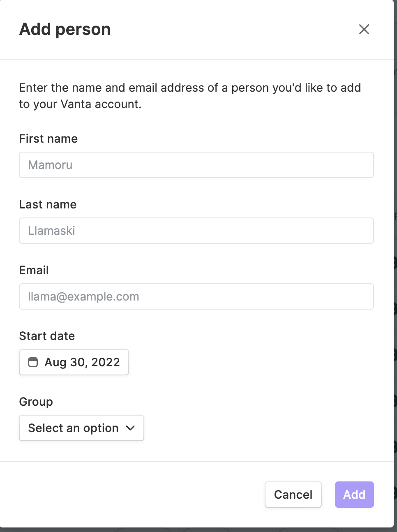The height and width of the screenshot is (532, 397).
Task: Click the Mamoru placeholder text
Action: point(50,165)
